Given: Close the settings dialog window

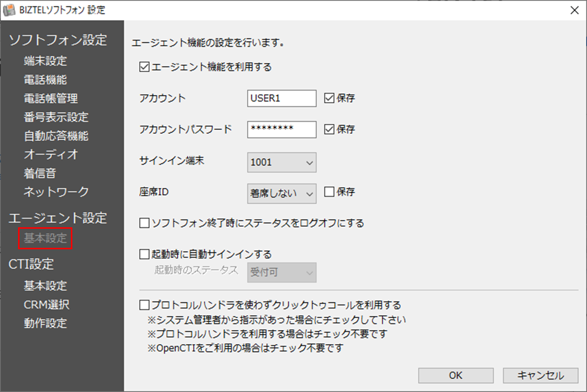Looking at the screenshot, I should click(575, 10).
